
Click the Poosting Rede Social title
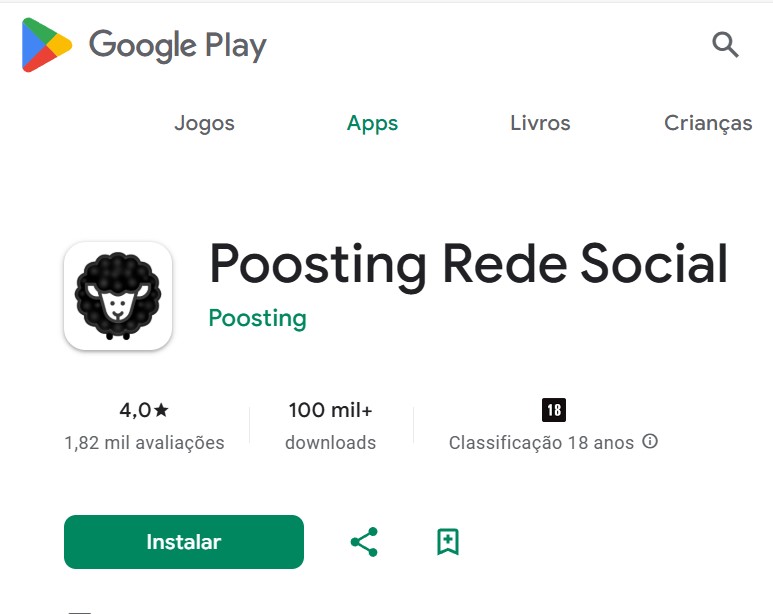468,265
